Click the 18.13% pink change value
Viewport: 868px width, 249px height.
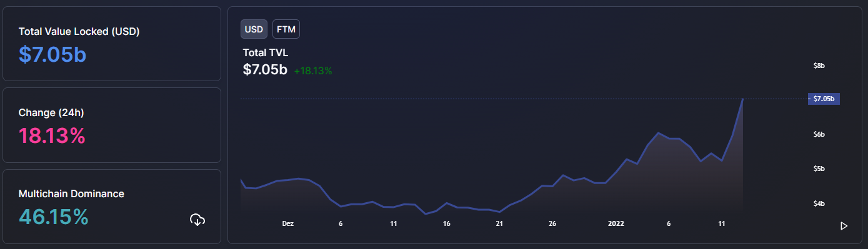[x=52, y=135]
